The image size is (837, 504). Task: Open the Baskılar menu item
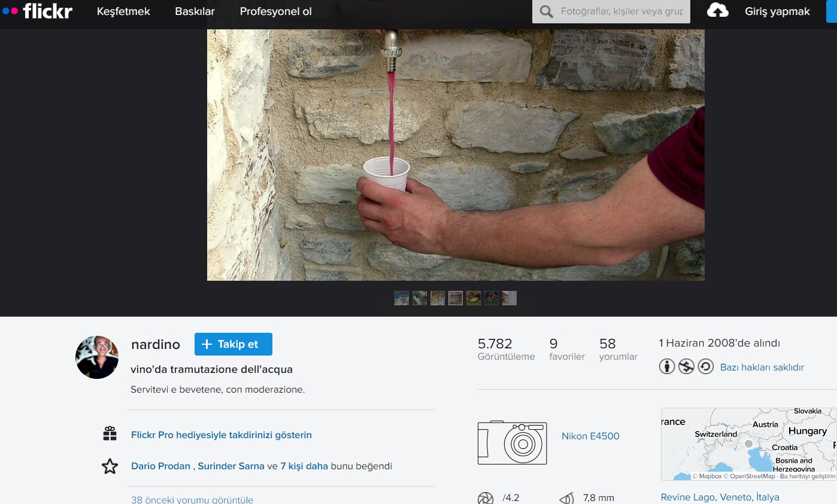[x=195, y=11]
